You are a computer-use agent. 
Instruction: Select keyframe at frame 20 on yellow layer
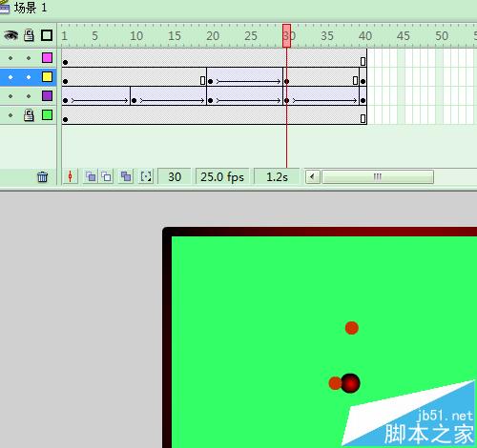click(210, 81)
